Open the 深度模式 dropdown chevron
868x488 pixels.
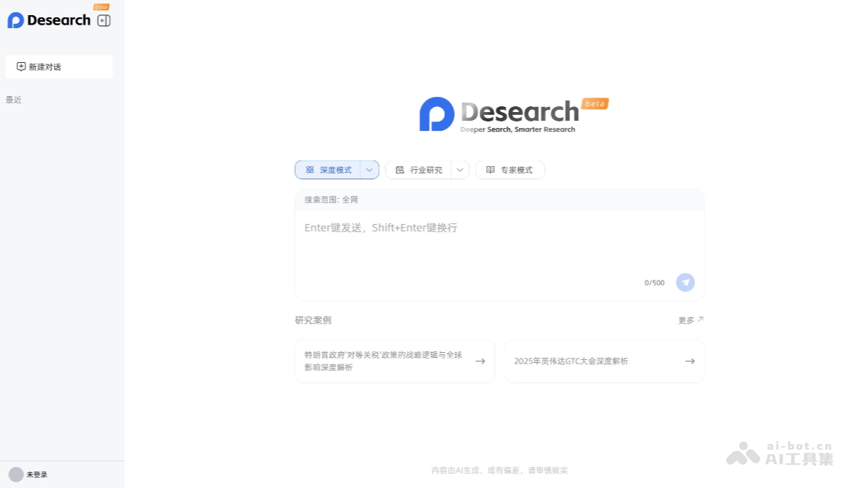pos(369,169)
